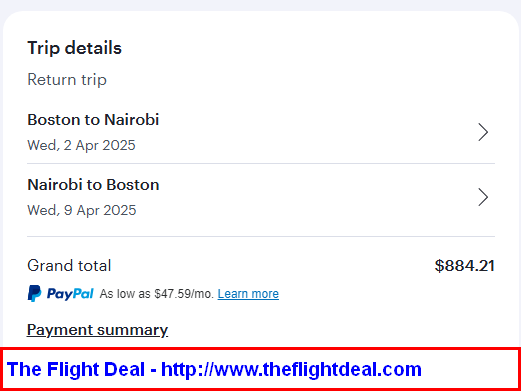
Task: Open the PayPal Learn more link
Action: (x=248, y=294)
